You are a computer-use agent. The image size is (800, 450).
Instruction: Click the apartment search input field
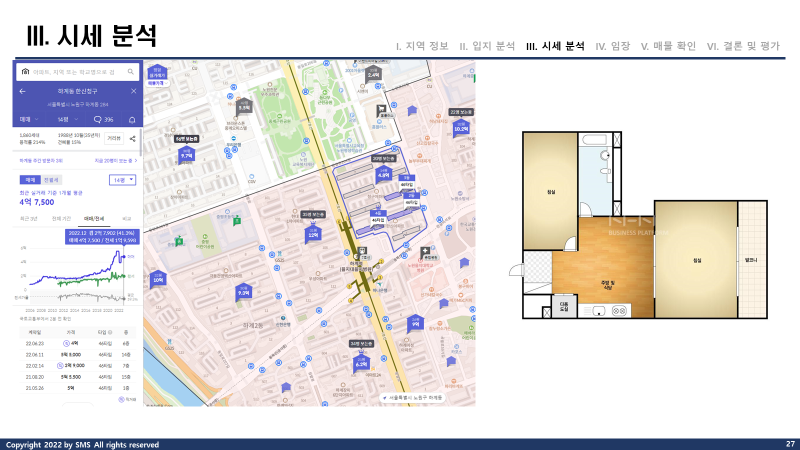pyautogui.click(x=78, y=72)
